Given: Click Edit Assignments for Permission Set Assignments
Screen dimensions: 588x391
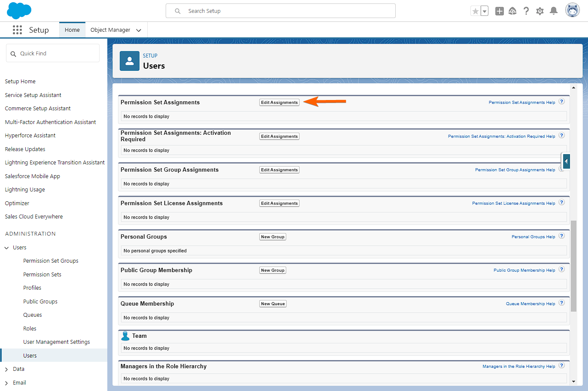Looking at the screenshot, I should click(279, 103).
